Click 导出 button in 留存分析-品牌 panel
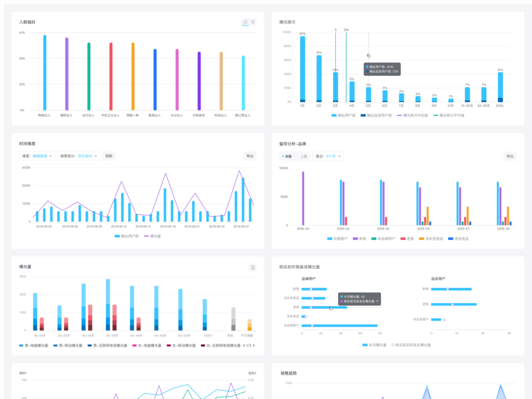This screenshot has height=399, width=532. 510,156
